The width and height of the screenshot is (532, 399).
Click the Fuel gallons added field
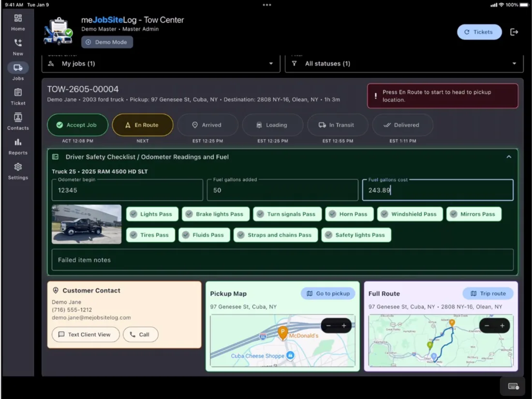(282, 190)
